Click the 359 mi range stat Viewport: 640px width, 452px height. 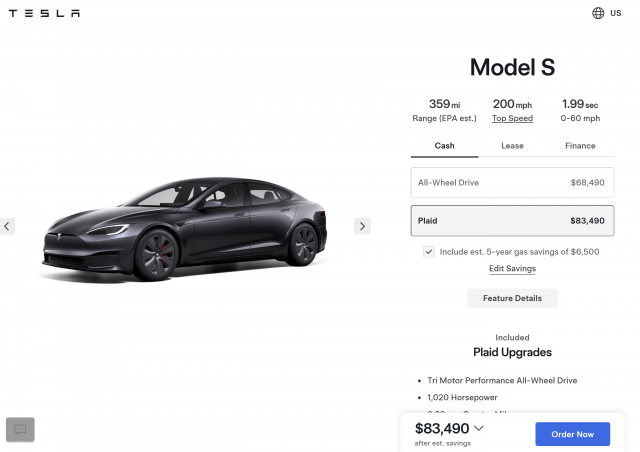click(444, 109)
